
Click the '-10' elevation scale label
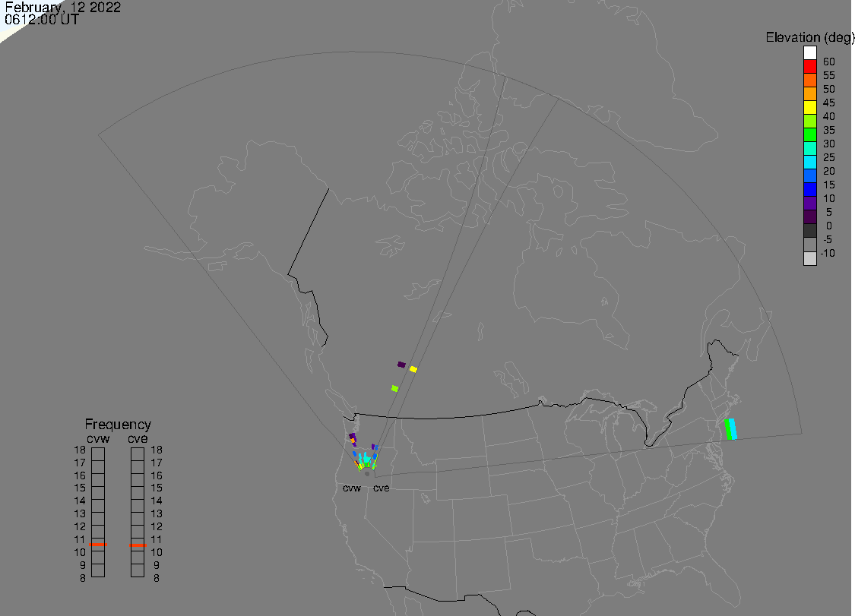(x=828, y=253)
